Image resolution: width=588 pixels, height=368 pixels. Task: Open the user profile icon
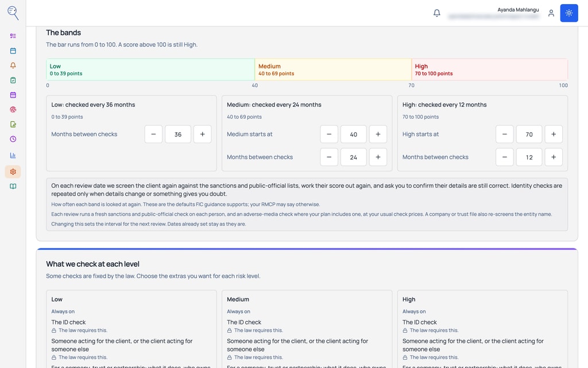pyautogui.click(x=551, y=13)
